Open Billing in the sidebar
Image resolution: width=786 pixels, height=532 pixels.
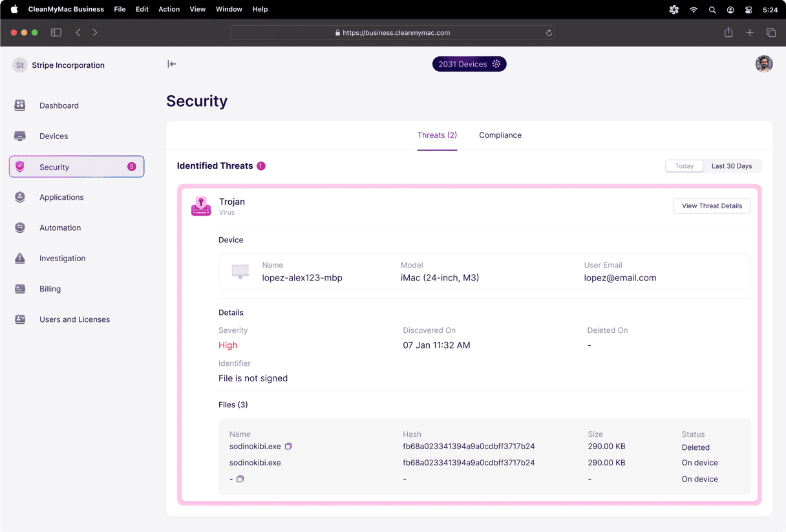coord(50,289)
